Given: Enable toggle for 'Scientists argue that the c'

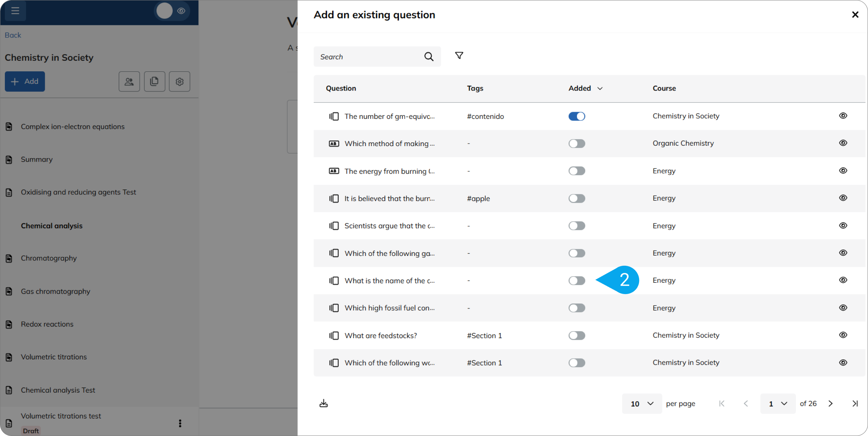Looking at the screenshot, I should pyautogui.click(x=577, y=226).
